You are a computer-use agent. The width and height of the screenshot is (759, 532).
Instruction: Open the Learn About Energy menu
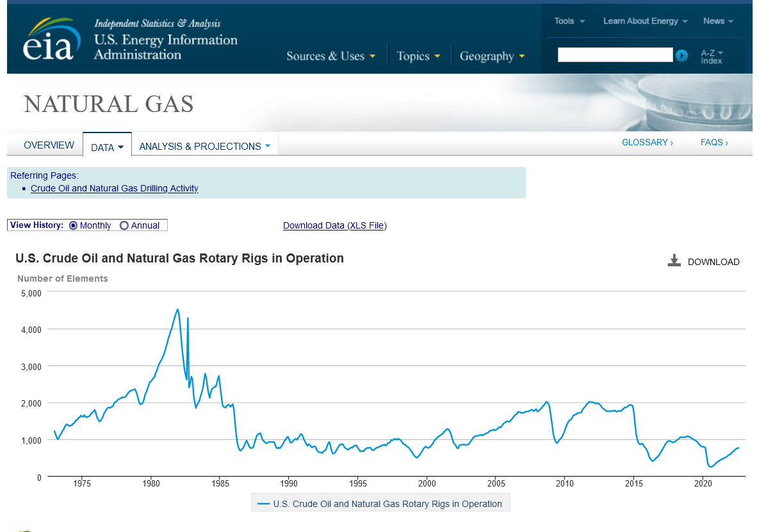(x=645, y=21)
